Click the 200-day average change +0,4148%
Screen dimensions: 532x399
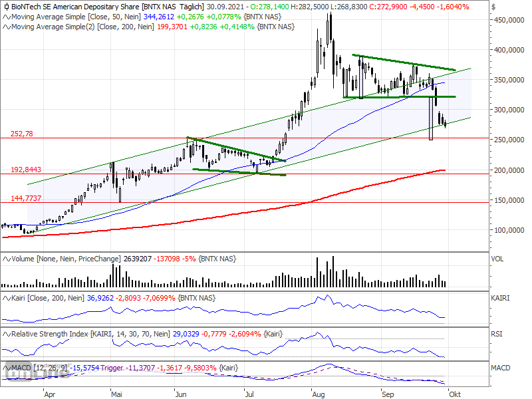pos(237,27)
